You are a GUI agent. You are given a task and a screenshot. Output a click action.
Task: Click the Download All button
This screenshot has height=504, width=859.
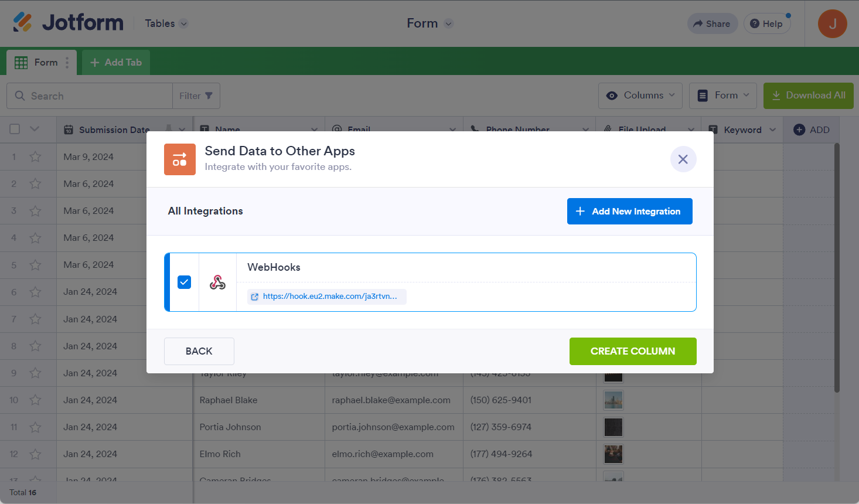pyautogui.click(x=809, y=96)
